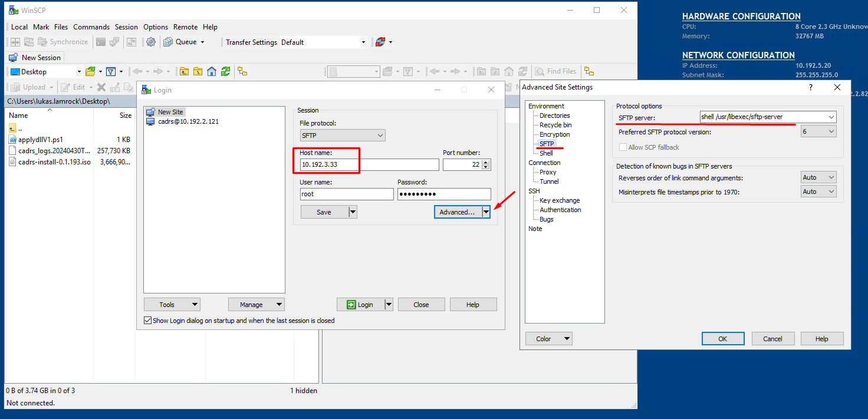Toggle the local directory tree icon

pos(242,71)
